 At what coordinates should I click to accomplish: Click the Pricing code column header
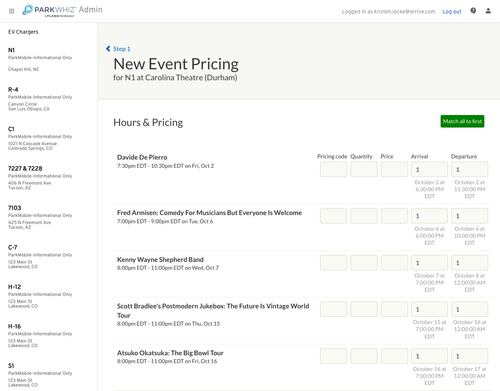(x=332, y=156)
